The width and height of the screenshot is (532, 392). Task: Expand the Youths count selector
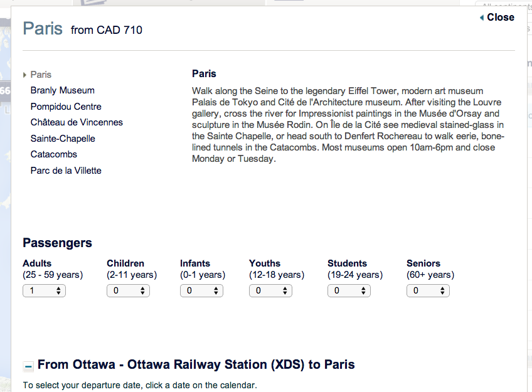270,290
